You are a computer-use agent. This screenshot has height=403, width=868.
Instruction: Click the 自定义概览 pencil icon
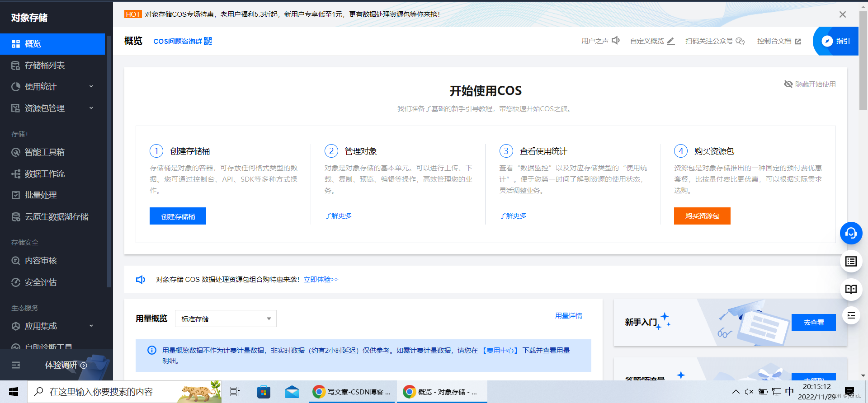click(671, 41)
